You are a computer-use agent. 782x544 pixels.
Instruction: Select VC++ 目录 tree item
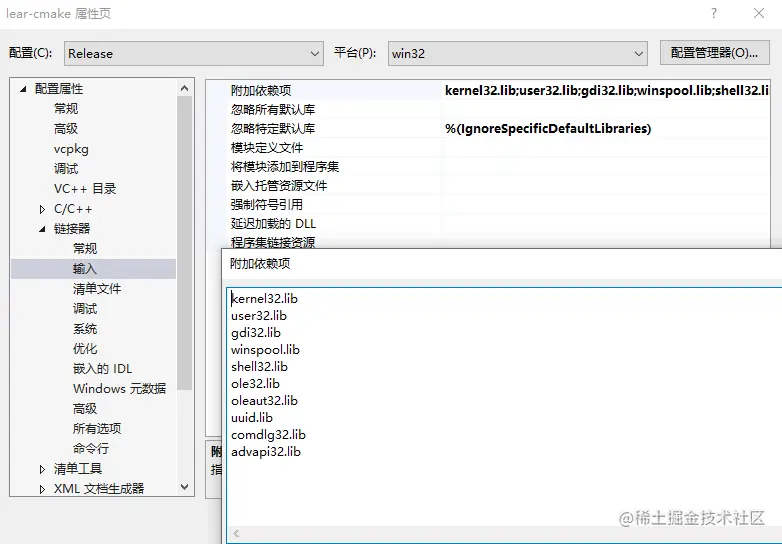85,188
